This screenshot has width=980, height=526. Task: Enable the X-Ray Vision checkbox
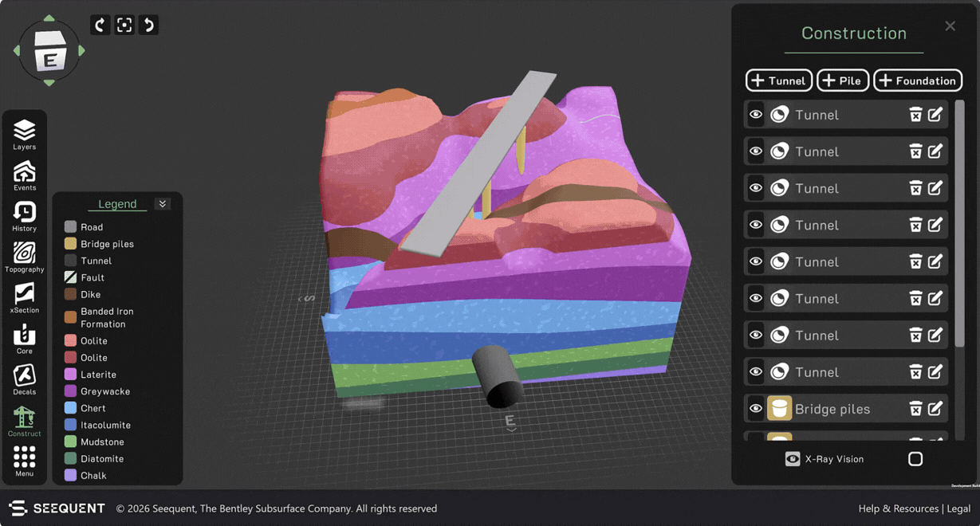pyautogui.click(x=915, y=459)
